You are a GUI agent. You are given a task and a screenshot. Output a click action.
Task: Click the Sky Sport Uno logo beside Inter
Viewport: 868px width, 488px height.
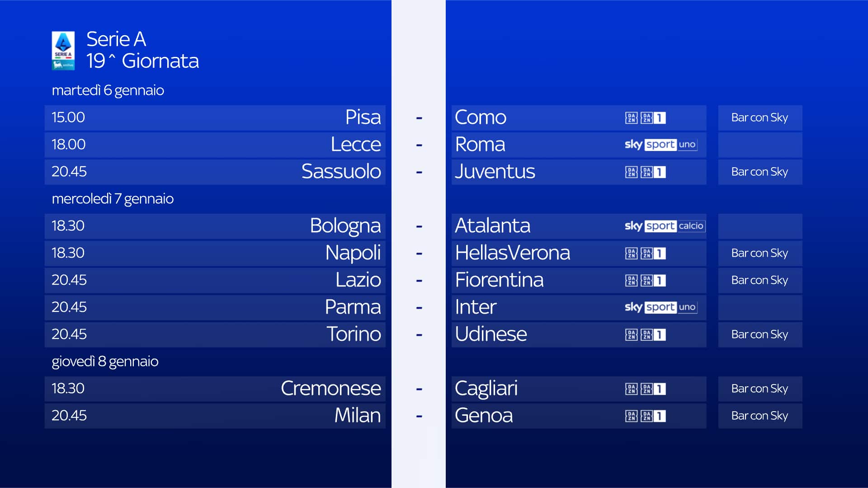click(660, 307)
